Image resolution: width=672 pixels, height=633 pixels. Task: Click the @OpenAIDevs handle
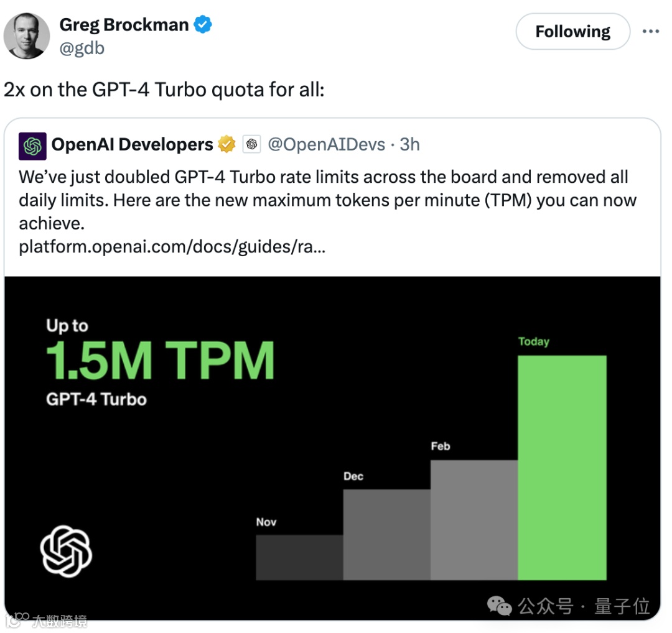pyautogui.click(x=326, y=145)
